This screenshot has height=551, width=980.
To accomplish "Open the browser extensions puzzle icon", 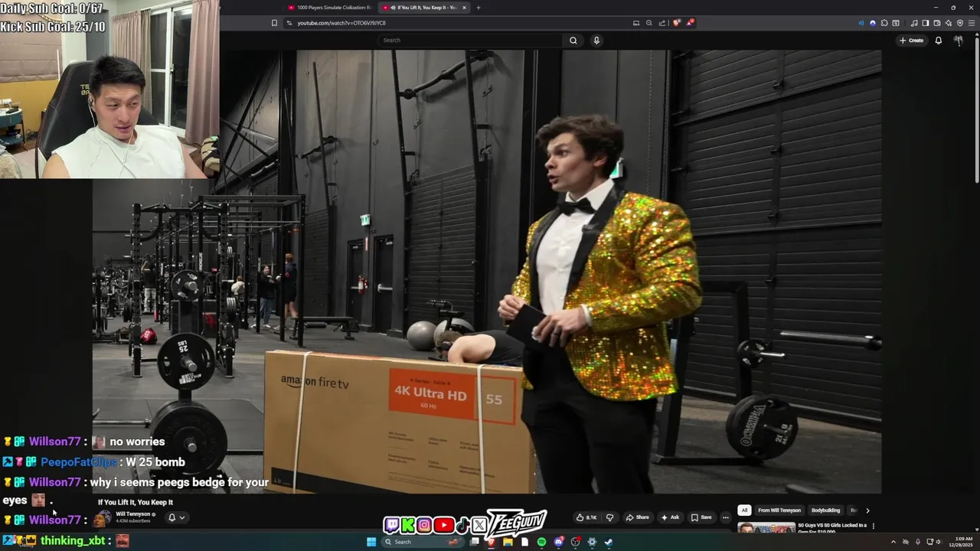I will [x=884, y=23].
